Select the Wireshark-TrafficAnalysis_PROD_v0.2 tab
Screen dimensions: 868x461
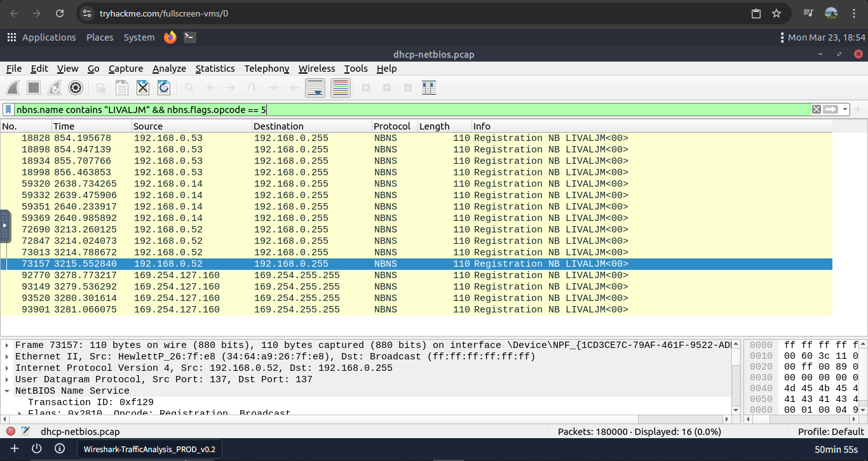(x=150, y=450)
